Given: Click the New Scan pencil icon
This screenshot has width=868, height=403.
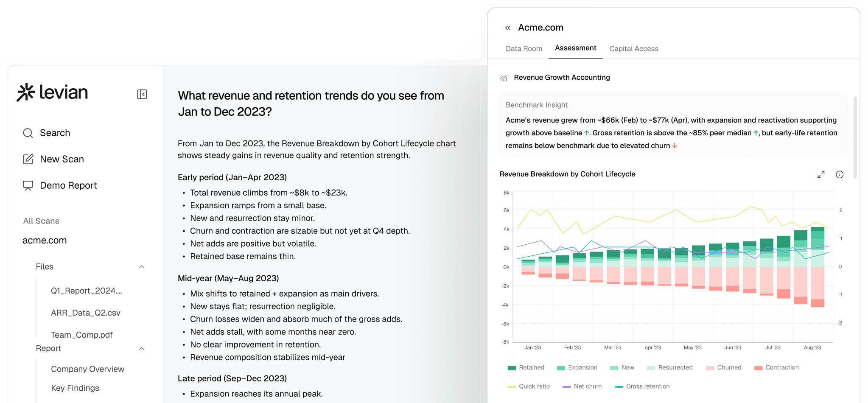Looking at the screenshot, I should [28, 160].
